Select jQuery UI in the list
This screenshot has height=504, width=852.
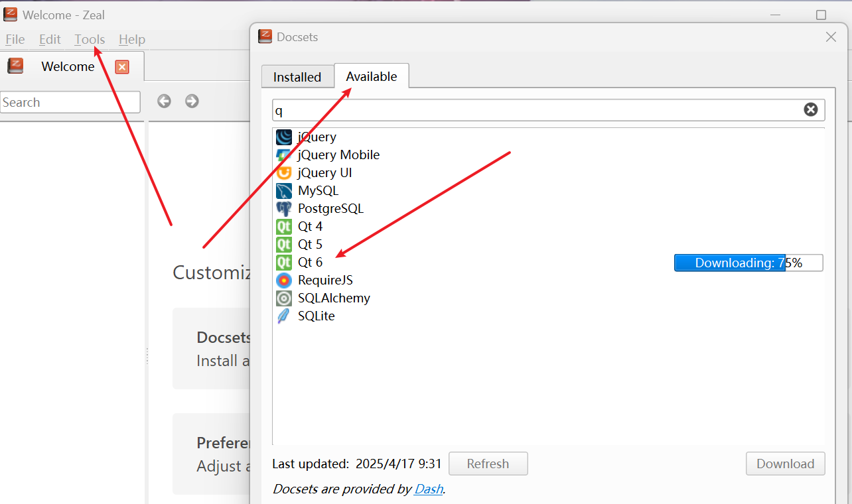548,173
